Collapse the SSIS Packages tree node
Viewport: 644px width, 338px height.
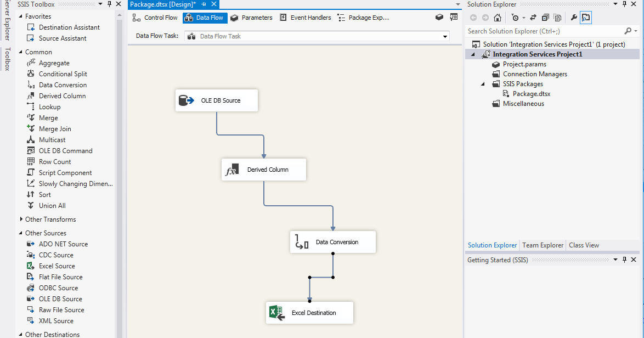point(482,83)
